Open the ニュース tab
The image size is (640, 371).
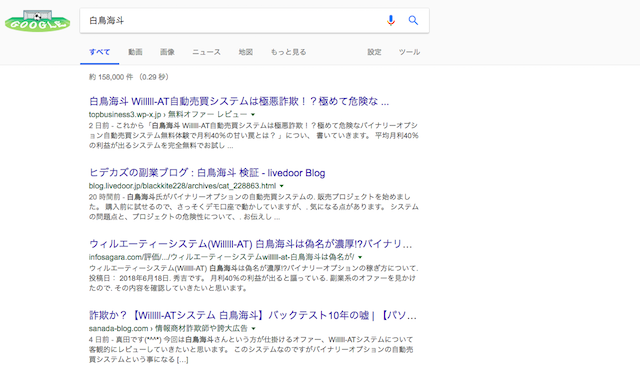pos(207,52)
